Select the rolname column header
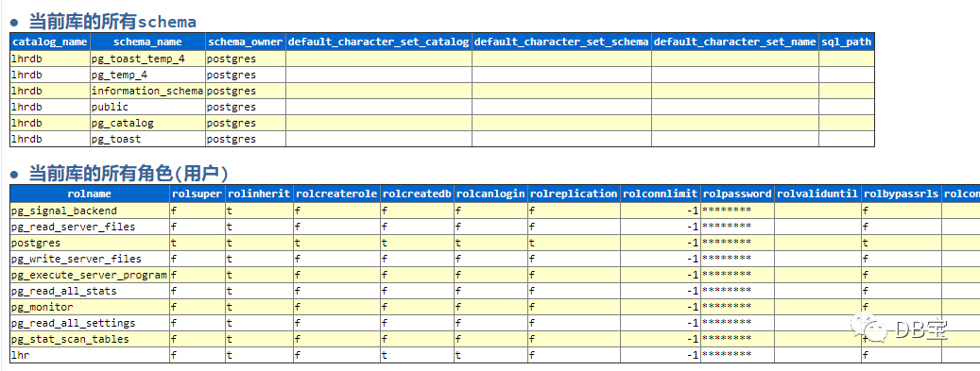 pos(90,194)
